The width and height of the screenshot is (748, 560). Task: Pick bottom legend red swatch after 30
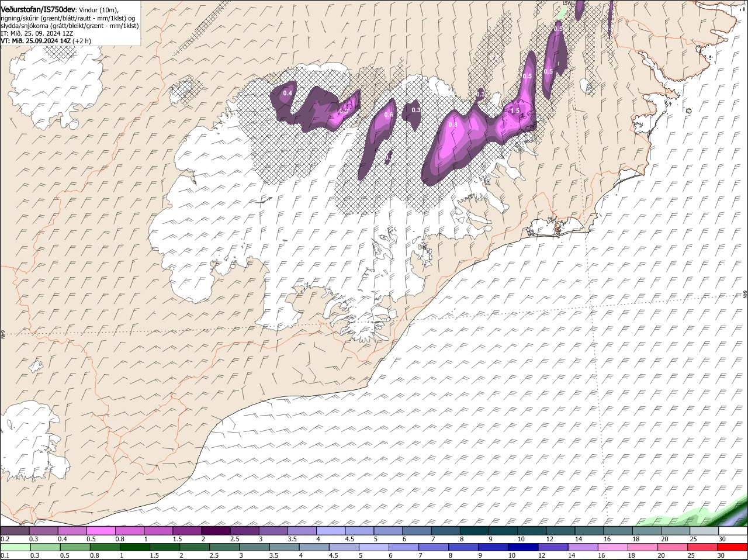(733, 547)
